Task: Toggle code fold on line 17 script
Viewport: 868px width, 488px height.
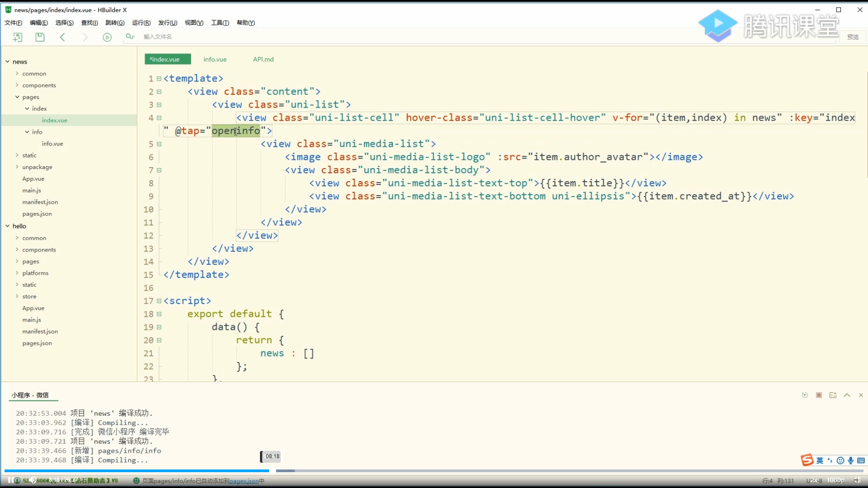Action: coord(159,301)
